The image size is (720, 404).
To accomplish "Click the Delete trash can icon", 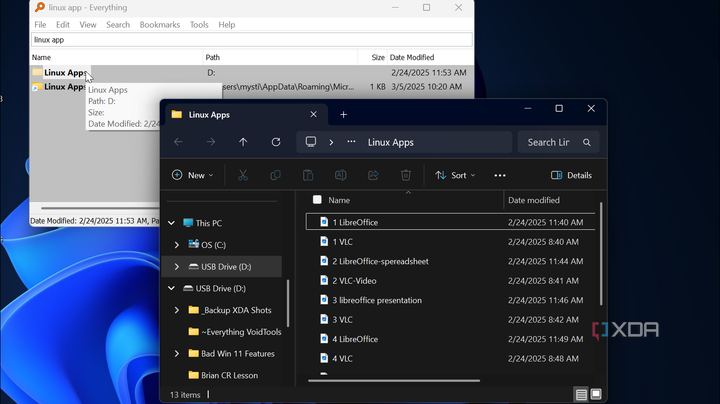I will coord(406,175).
